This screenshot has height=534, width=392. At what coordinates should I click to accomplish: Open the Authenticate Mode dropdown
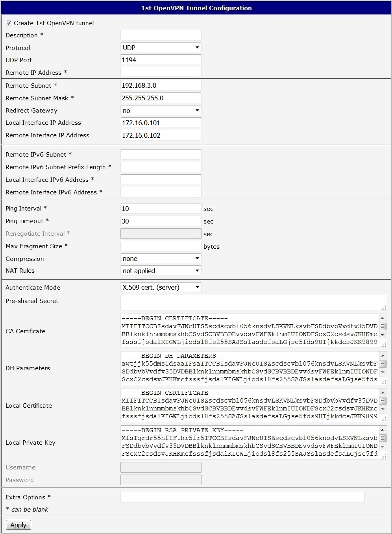click(161, 287)
